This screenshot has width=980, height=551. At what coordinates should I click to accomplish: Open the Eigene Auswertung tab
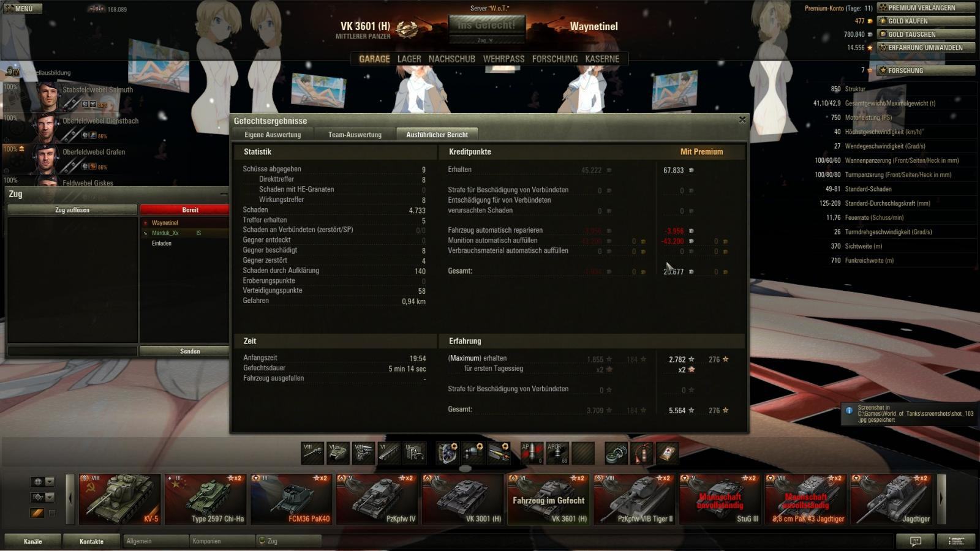click(273, 135)
